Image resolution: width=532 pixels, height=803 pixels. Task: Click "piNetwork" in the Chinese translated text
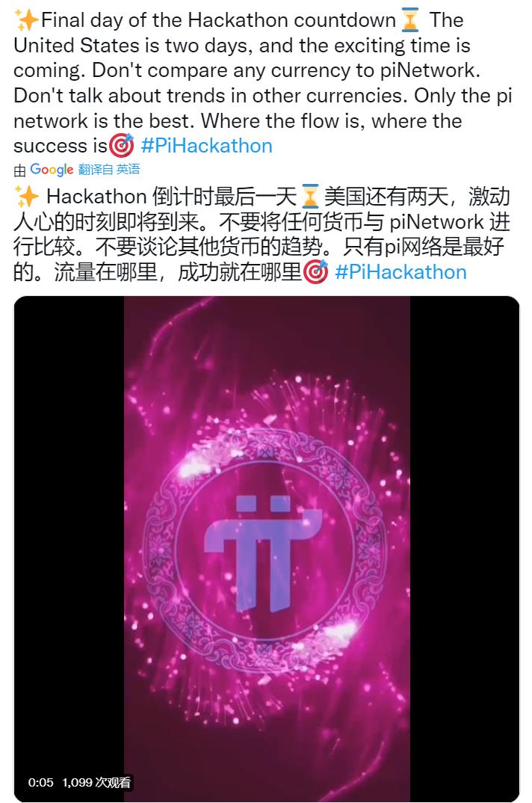tap(438, 222)
